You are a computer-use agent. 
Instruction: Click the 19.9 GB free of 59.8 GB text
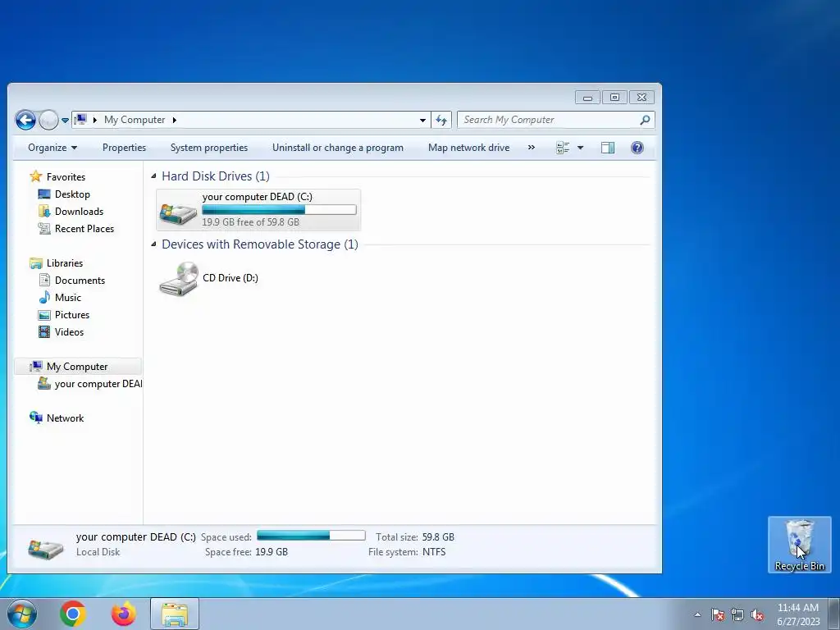pyautogui.click(x=251, y=221)
